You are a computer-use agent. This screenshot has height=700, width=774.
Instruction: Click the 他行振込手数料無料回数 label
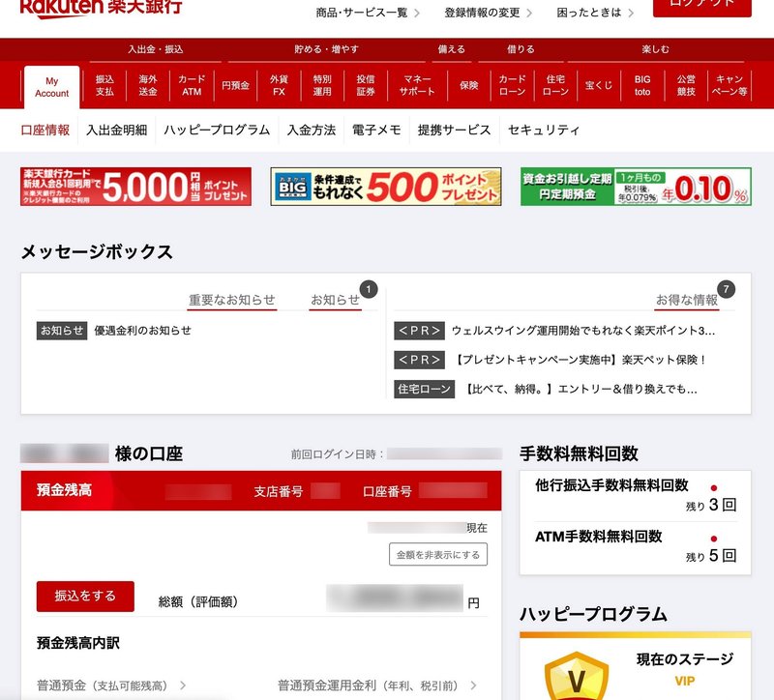[611, 485]
